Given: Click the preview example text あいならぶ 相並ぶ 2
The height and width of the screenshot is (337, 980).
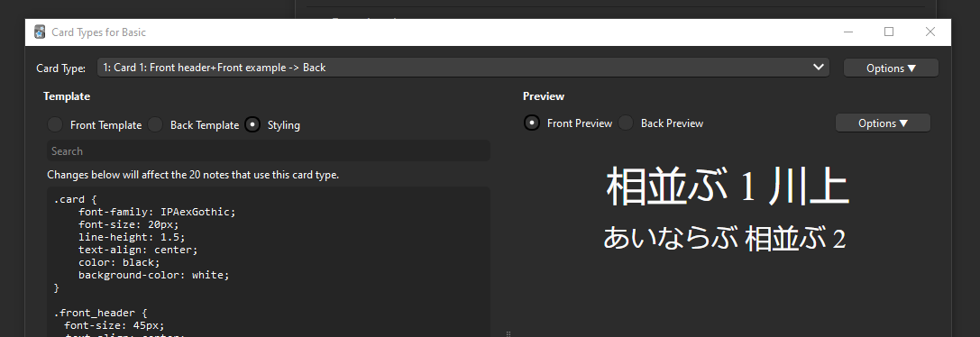Looking at the screenshot, I should pos(724,239).
